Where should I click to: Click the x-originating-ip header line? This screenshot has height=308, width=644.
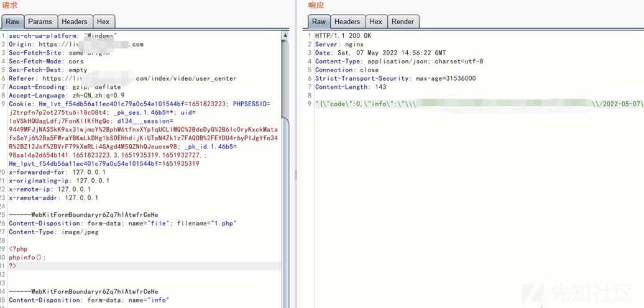tap(59, 181)
